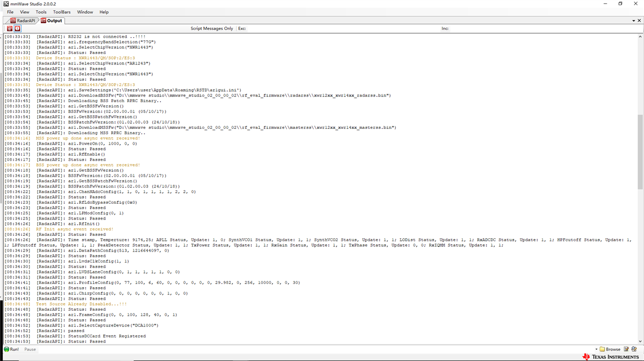This screenshot has height=361, width=644.
Task: Select the ar1.FrameConfig log line
Action: [x=91, y=315]
